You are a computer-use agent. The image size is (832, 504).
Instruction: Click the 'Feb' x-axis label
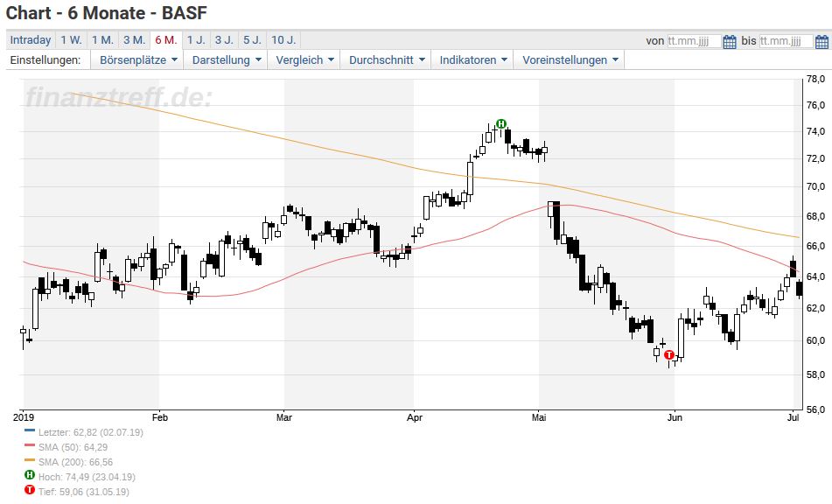click(x=160, y=417)
